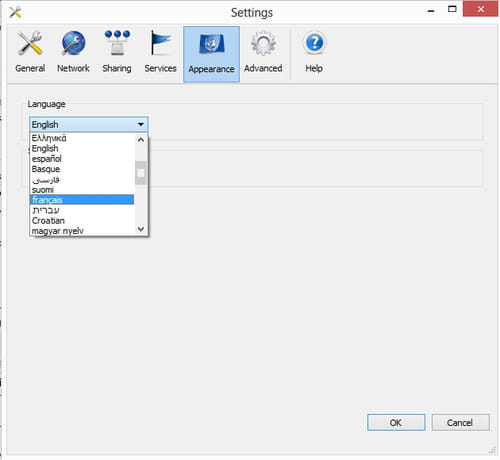The height and width of the screenshot is (460, 500).
Task: Collapse the Language combo box arrow
Action: [141, 125]
